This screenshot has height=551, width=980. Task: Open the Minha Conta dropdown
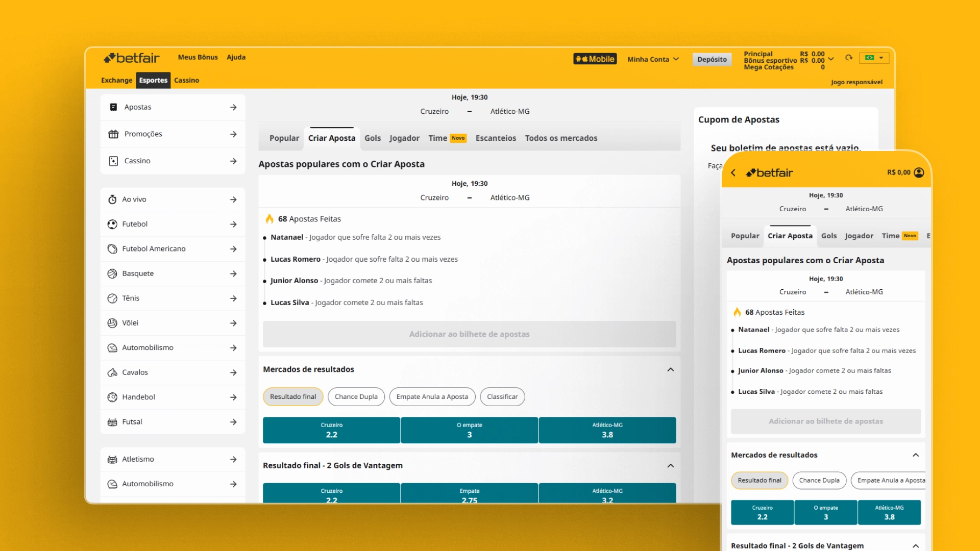[x=653, y=59]
